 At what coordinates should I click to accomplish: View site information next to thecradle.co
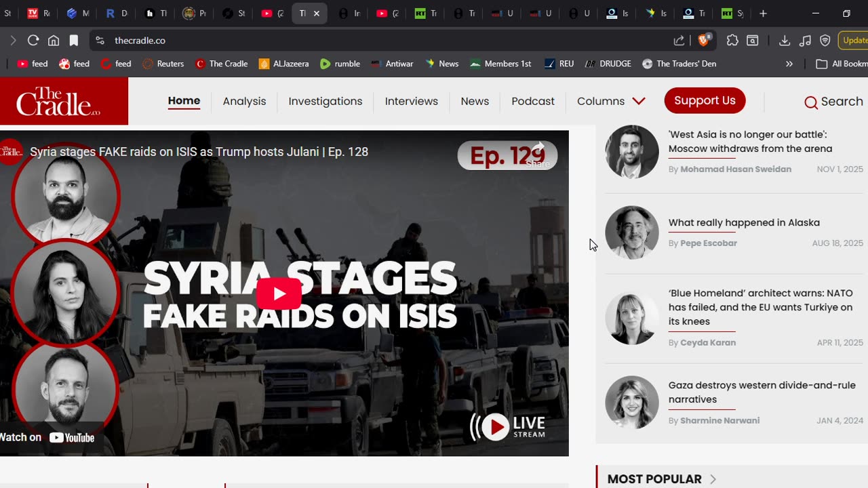[x=100, y=41]
